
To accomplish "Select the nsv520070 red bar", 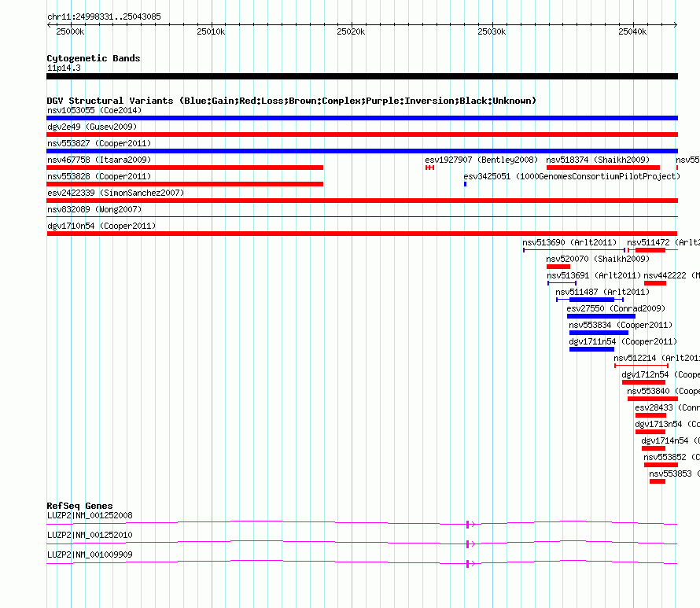I will point(558,267).
